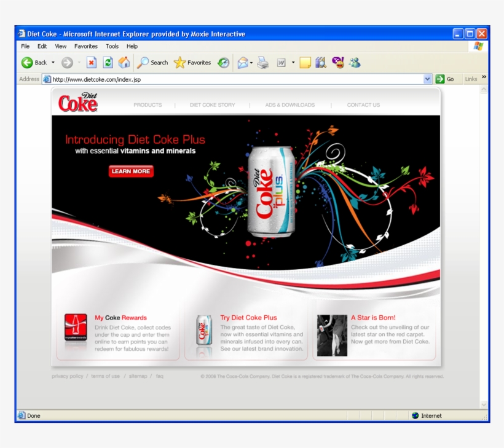
Task: Click the Go green arrow button
Action: point(439,79)
